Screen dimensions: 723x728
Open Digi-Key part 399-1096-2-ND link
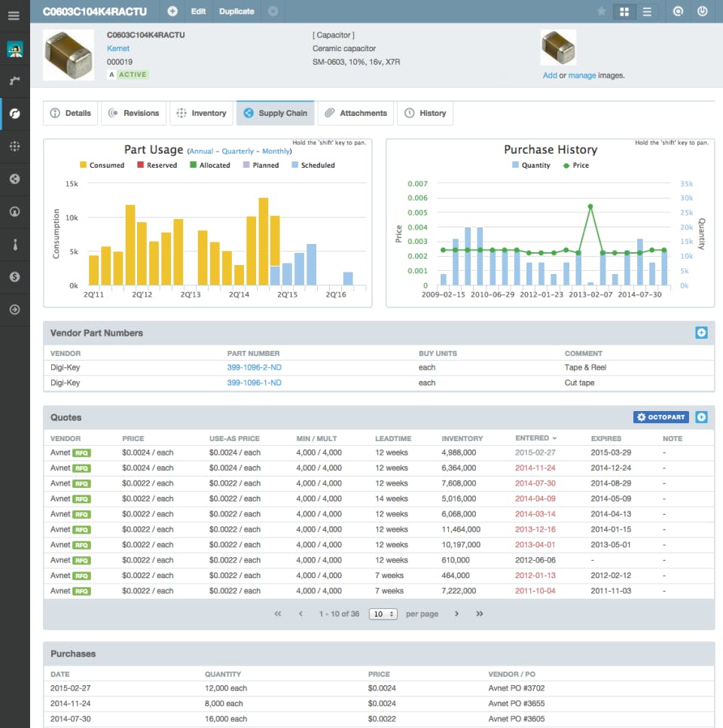(255, 367)
